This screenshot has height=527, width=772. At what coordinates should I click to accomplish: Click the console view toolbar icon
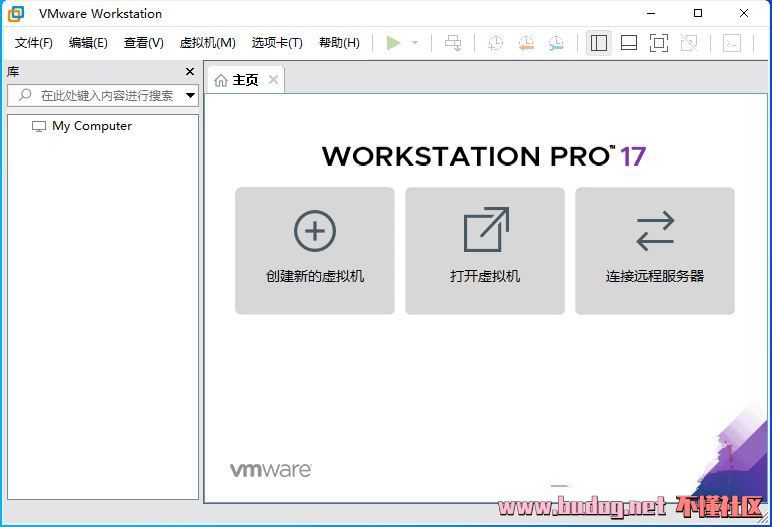(x=732, y=43)
